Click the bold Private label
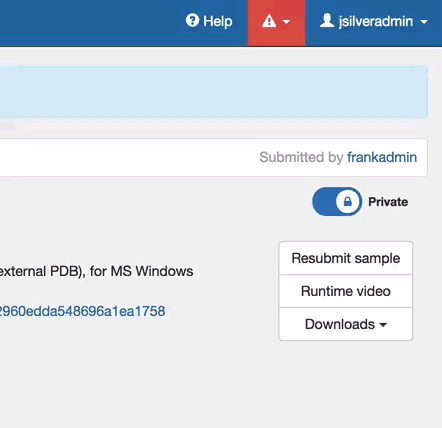Image resolution: width=442 pixels, height=428 pixels. click(388, 202)
